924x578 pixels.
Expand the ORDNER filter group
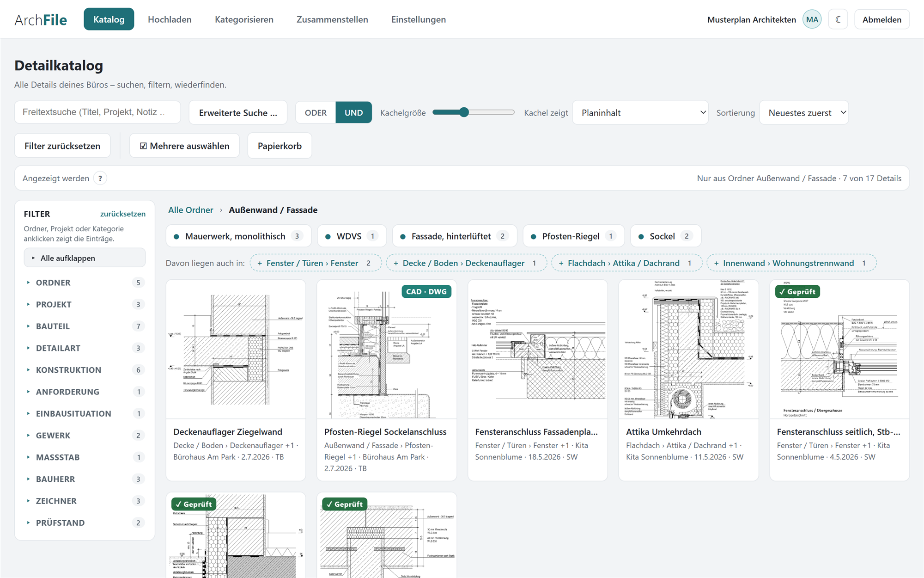(85, 283)
